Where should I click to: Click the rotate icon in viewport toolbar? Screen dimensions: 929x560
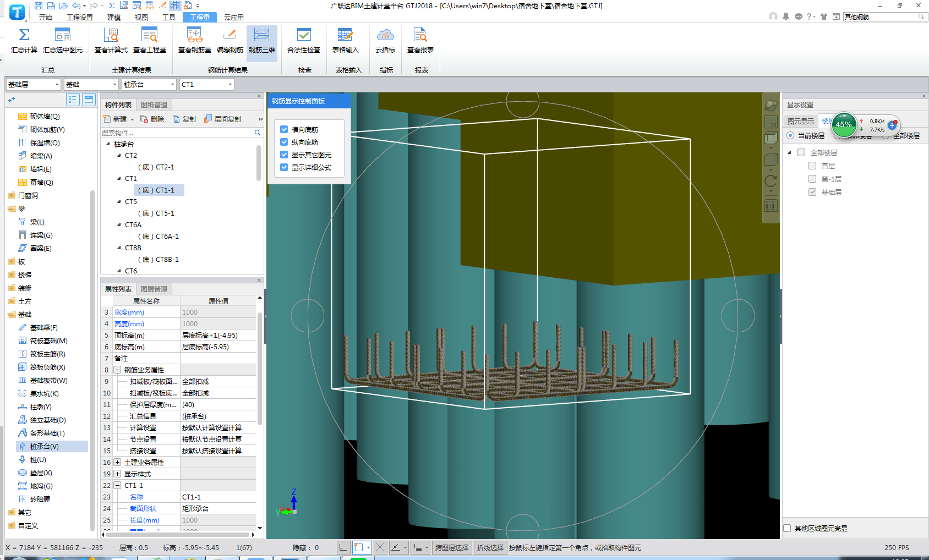(771, 180)
